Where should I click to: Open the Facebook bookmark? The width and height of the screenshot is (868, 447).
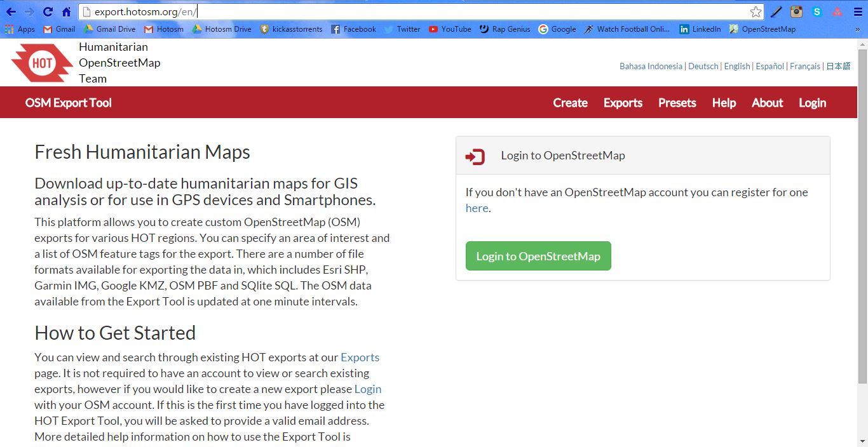click(354, 29)
